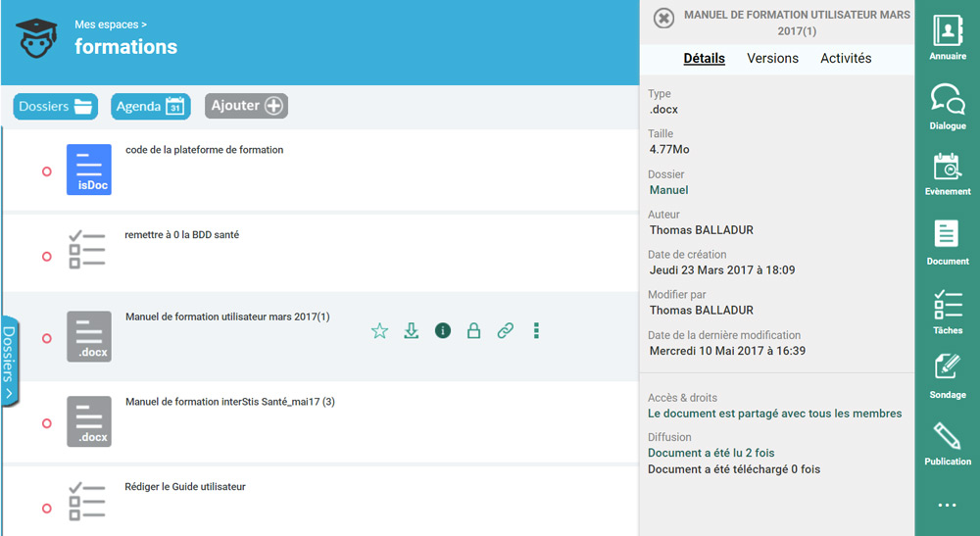Switch to the Versions tab
980x536 pixels.
tap(772, 59)
